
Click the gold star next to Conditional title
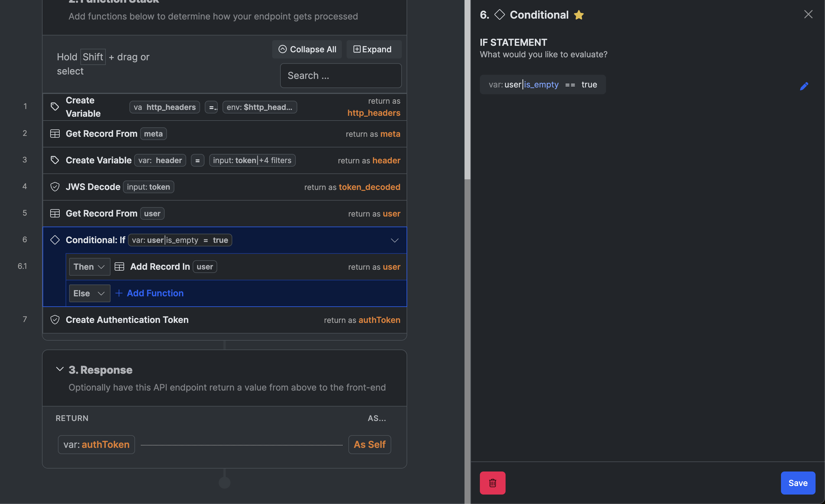point(579,15)
